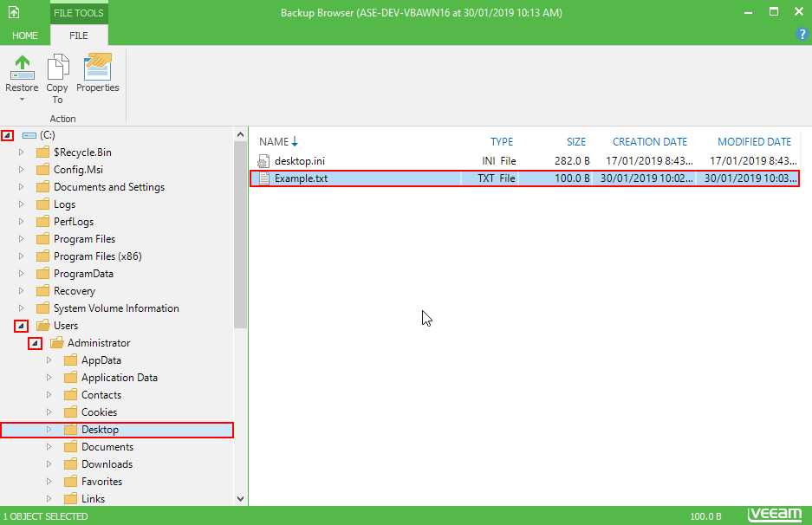Screen dimensions: 812x525
Task: Sort by the NAME column header
Action: click(x=274, y=142)
